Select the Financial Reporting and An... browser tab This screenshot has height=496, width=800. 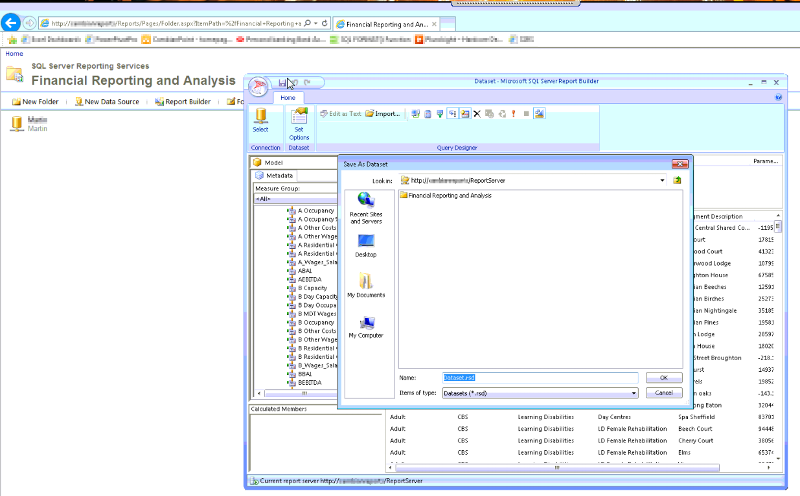coord(387,24)
